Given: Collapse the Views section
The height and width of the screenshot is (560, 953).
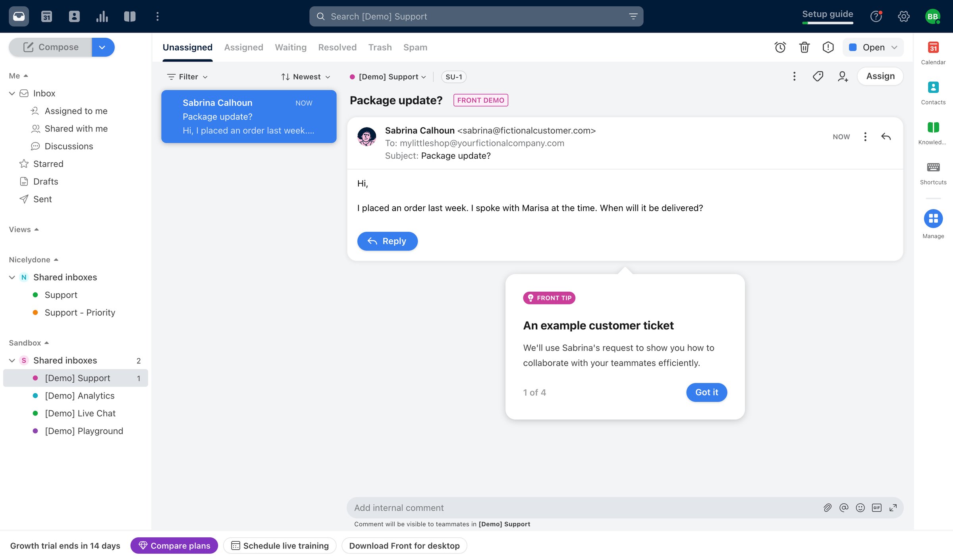Looking at the screenshot, I should tap(24, 229).
